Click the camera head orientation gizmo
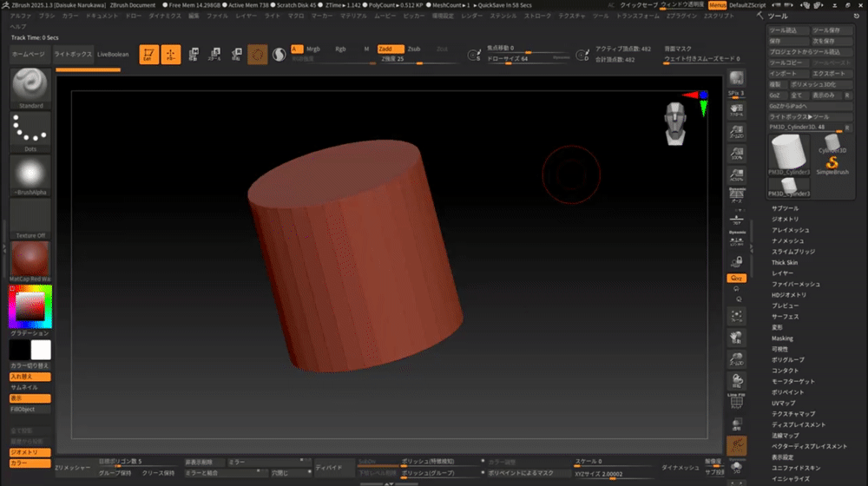The width and height of the screenshot is (868, 486). (677, 121)
